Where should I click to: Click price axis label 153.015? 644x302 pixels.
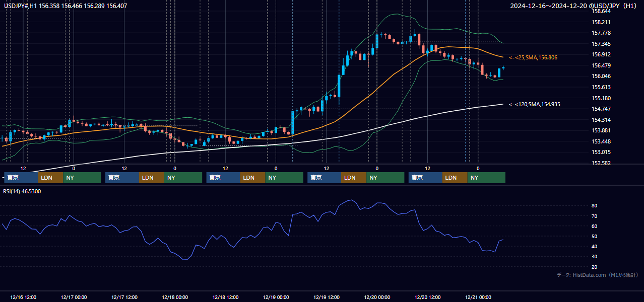pyautogui.click(x=601, y=152)
